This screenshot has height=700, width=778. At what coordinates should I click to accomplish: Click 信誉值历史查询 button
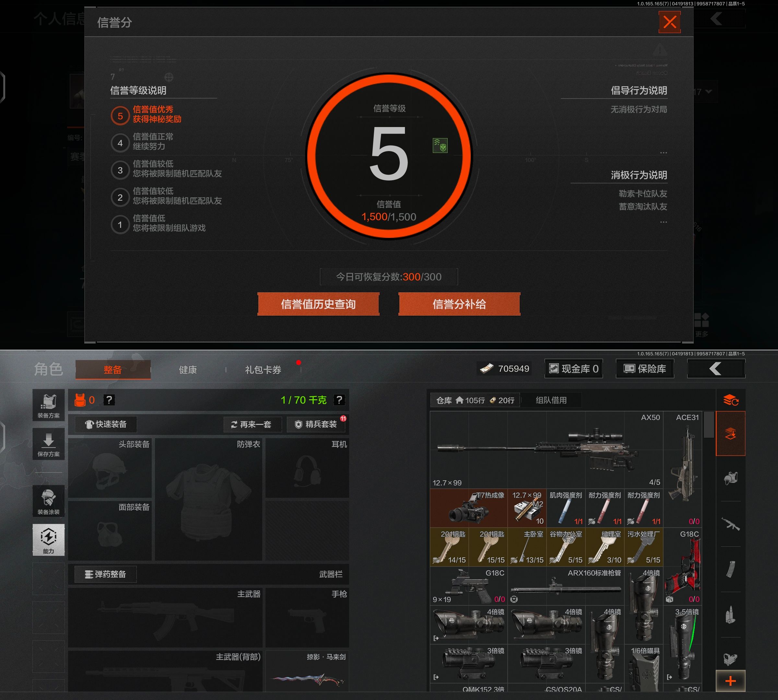point(318,304)
